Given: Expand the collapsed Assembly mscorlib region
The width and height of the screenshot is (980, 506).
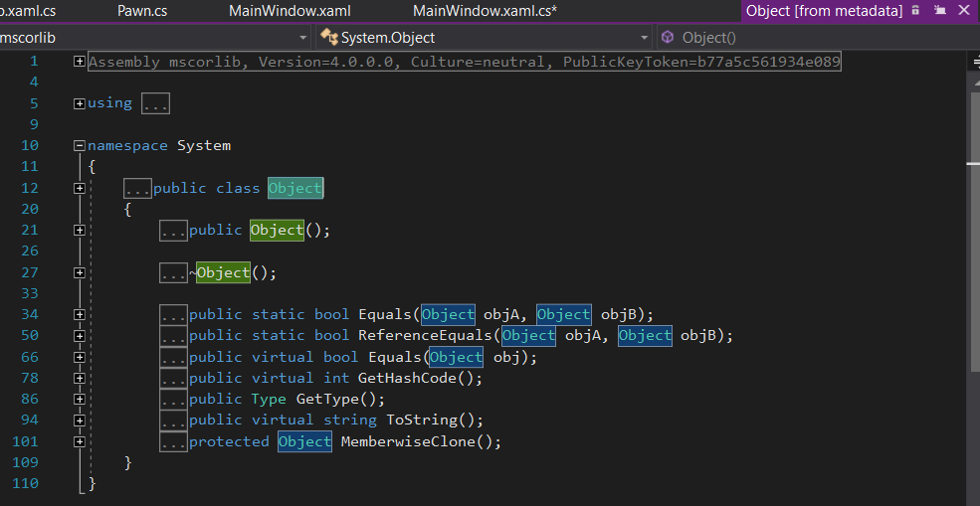Looking at the screenshot, I should (80, 62).
